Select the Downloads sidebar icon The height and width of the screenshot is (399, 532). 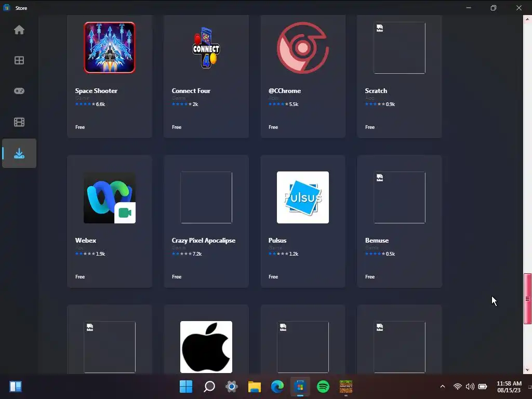tap(19, 153)
